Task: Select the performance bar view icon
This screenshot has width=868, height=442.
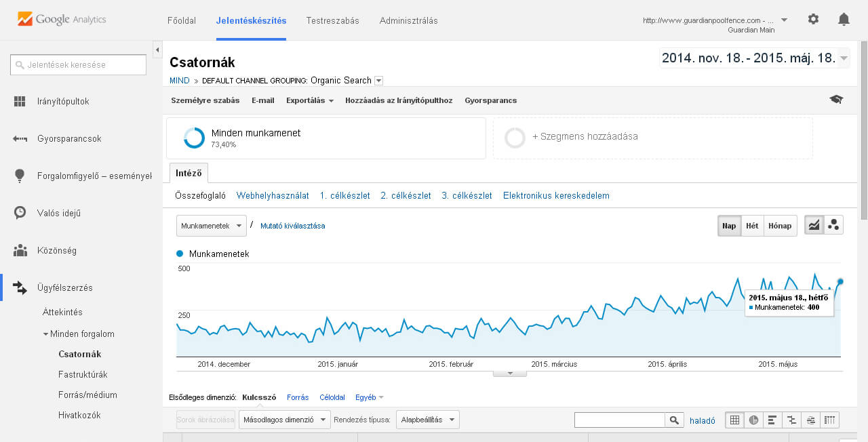Action: pos(772,420)
